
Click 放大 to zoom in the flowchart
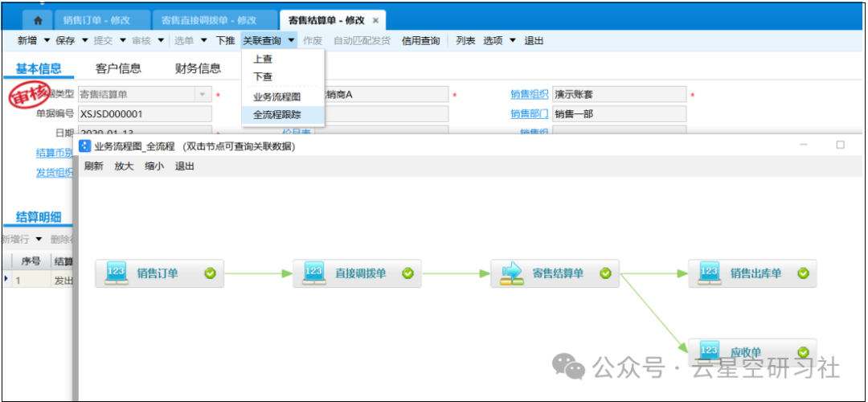[124, 166]
